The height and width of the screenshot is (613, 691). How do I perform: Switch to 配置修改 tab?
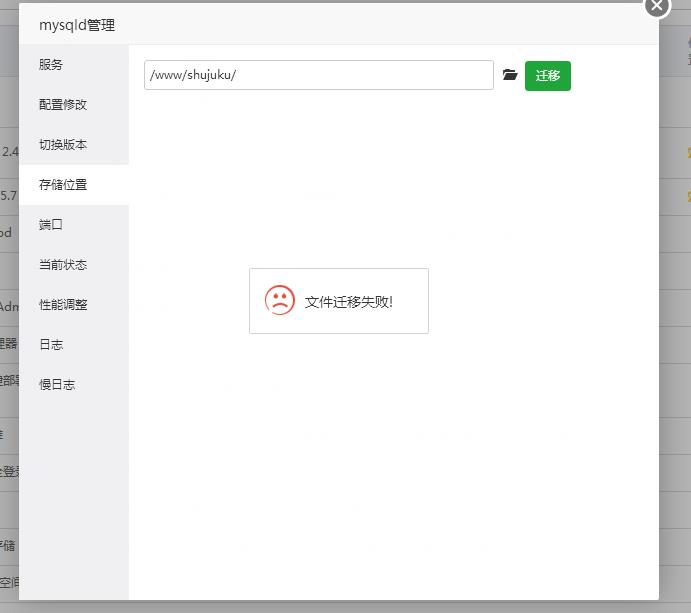point(74,104)
